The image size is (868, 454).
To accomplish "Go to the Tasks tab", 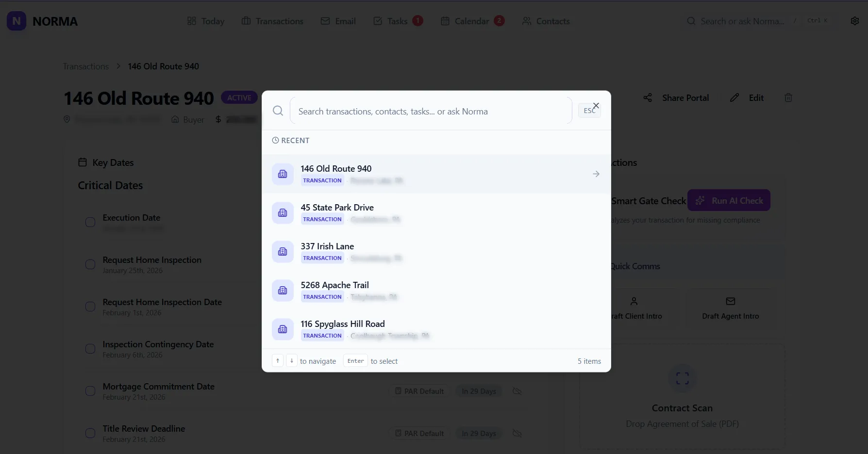I will coord(397,21).
